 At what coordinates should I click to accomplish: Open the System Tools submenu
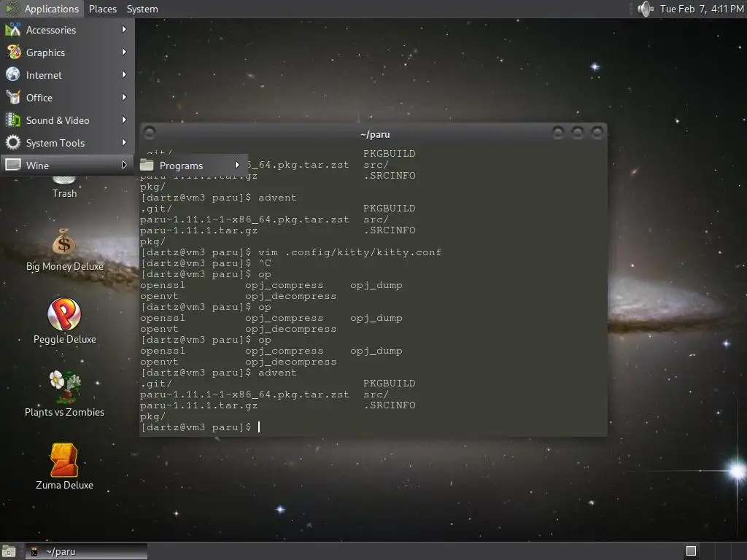point(67,143)
